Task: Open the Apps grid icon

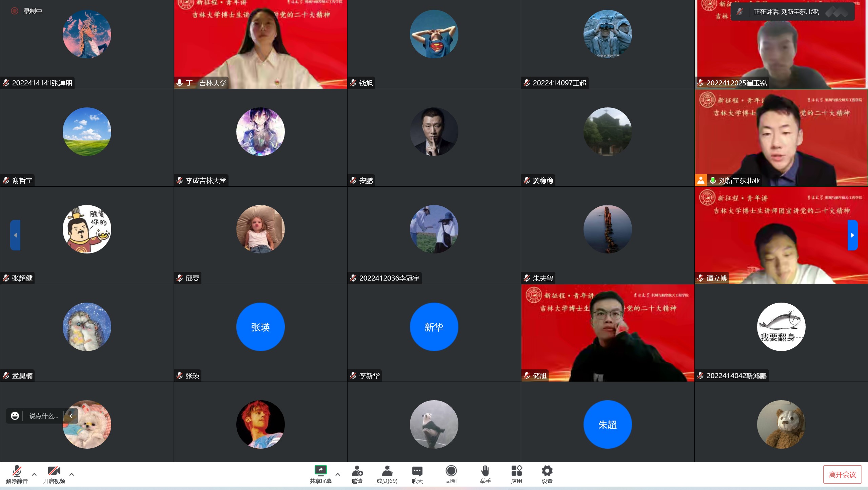Action: click(x=516, y=471)
